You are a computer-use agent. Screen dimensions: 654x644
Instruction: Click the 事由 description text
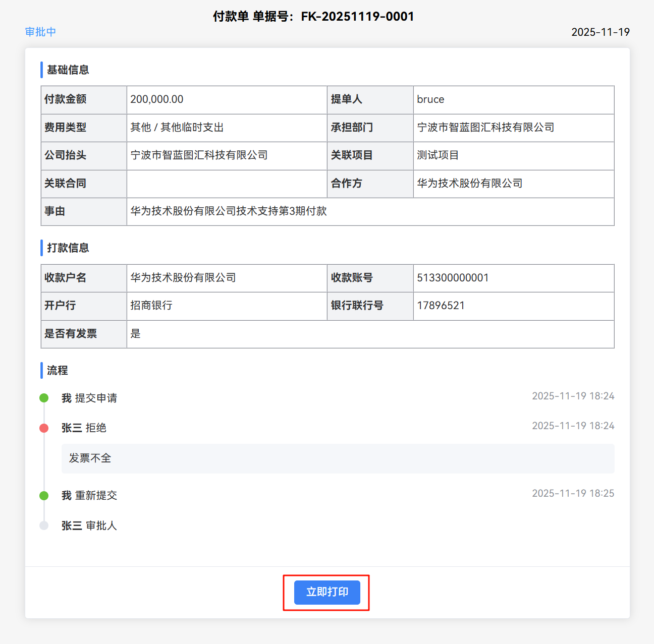(229, 211)
